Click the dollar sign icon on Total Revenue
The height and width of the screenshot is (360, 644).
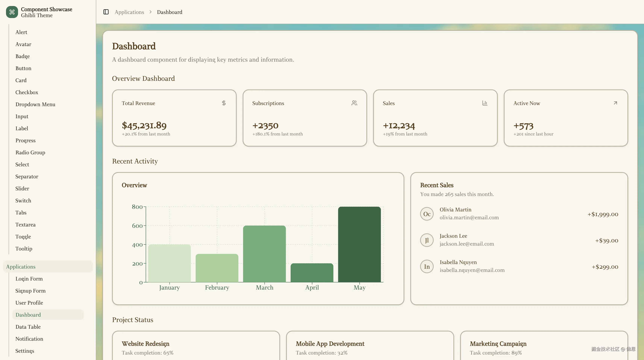pos(224,103)
